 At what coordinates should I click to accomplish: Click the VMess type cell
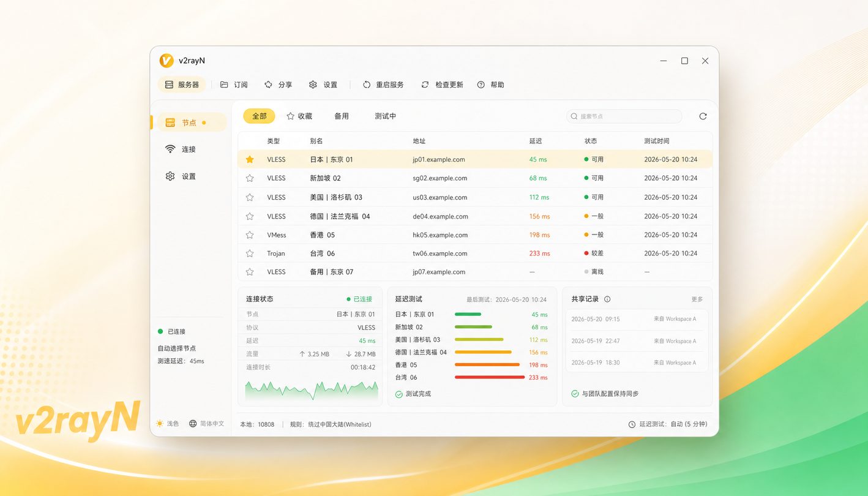(x=277, y=235)
